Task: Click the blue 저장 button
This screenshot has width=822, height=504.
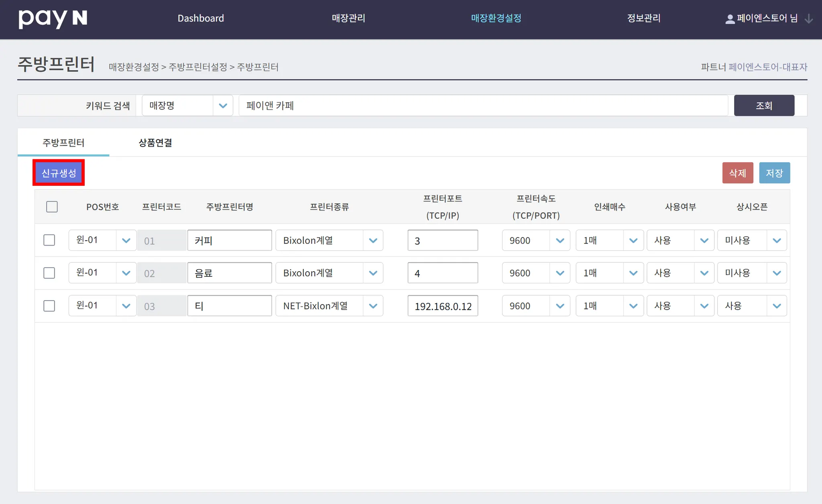Action: coord(774,173)
